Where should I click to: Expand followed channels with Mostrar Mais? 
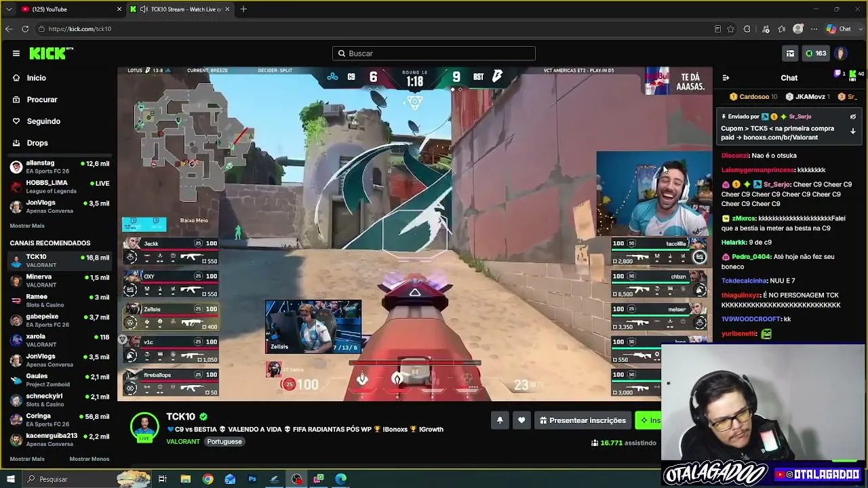tap(27, 226)
